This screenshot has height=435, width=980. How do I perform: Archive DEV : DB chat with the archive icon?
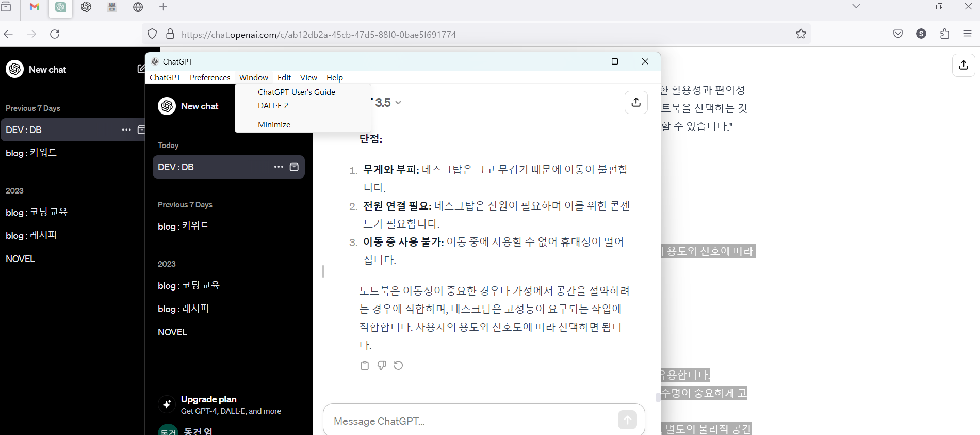(x=294, y=167)
